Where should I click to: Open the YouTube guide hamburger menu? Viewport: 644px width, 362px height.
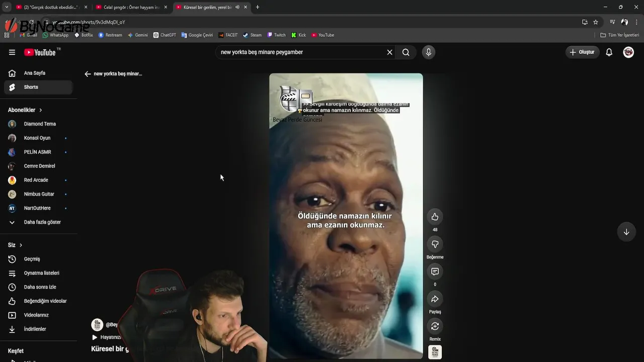pyautogui.click(x=12, y=52)
